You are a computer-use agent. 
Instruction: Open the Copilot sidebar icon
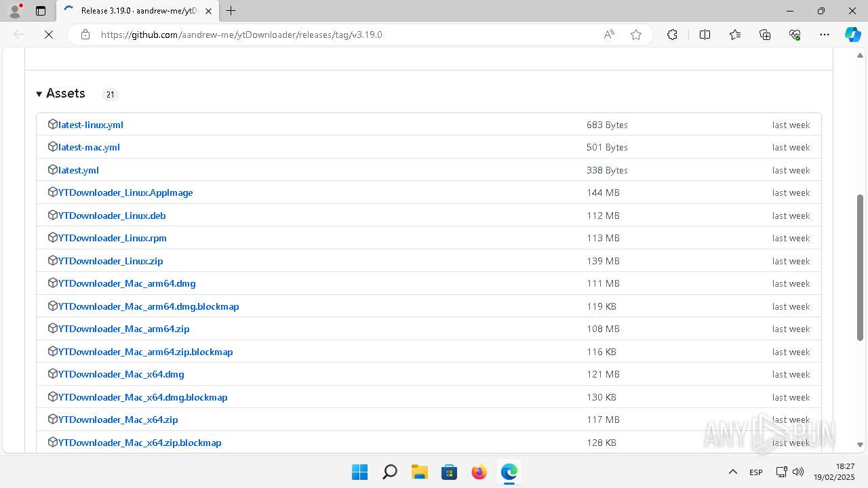pyautogui.click(x=853, y=35)
